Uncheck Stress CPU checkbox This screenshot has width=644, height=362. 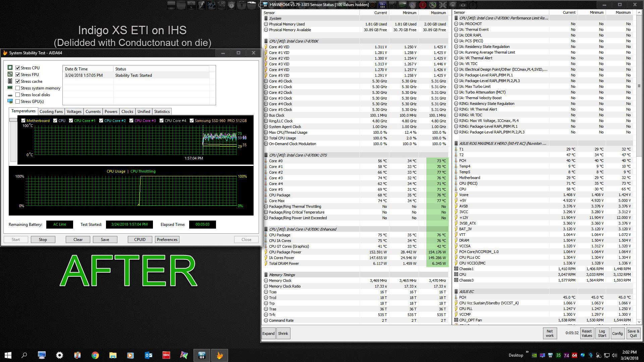[x=18, y=68]
